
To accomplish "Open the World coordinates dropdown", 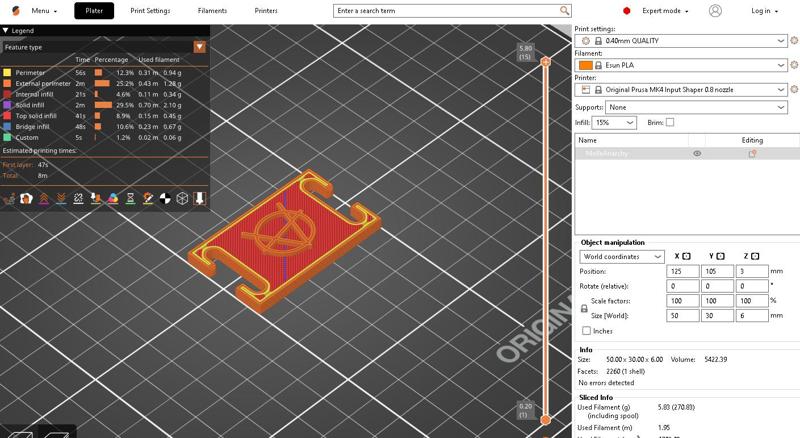I will [x=621, y=257].
